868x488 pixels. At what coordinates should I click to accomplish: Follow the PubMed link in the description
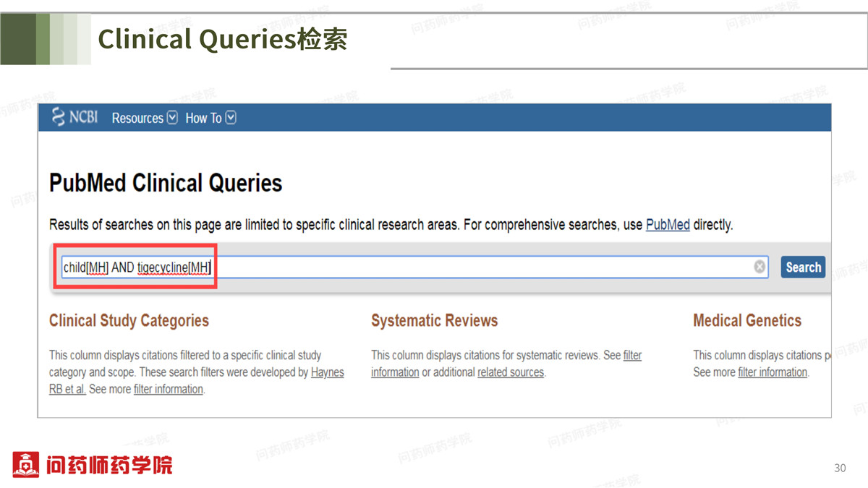[668, 225]
